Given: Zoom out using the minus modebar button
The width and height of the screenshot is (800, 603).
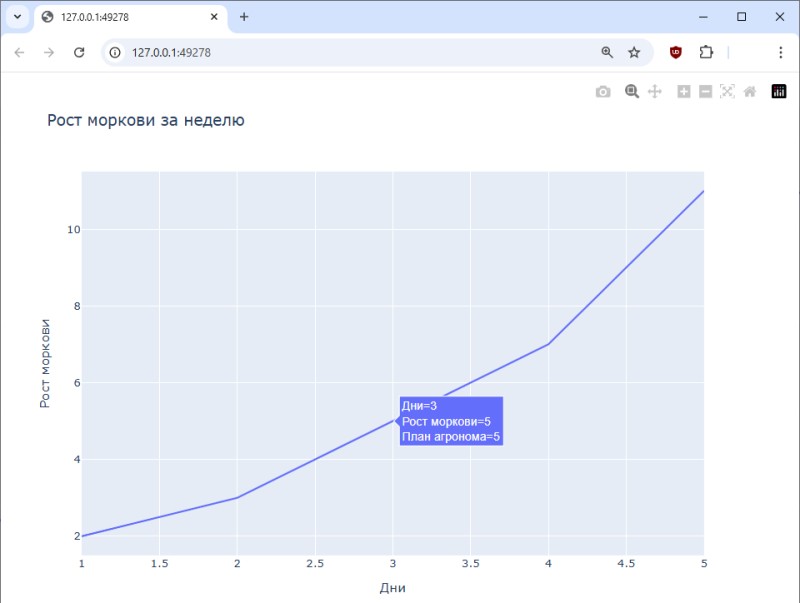Looking at the screenshot, I should (705, 92).
